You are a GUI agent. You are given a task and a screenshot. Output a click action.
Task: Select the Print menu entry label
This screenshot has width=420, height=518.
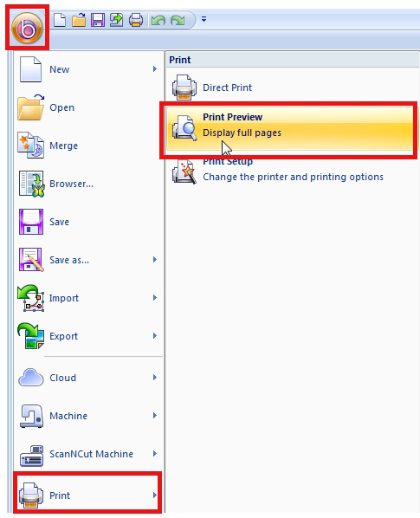(x=60, y=495)
